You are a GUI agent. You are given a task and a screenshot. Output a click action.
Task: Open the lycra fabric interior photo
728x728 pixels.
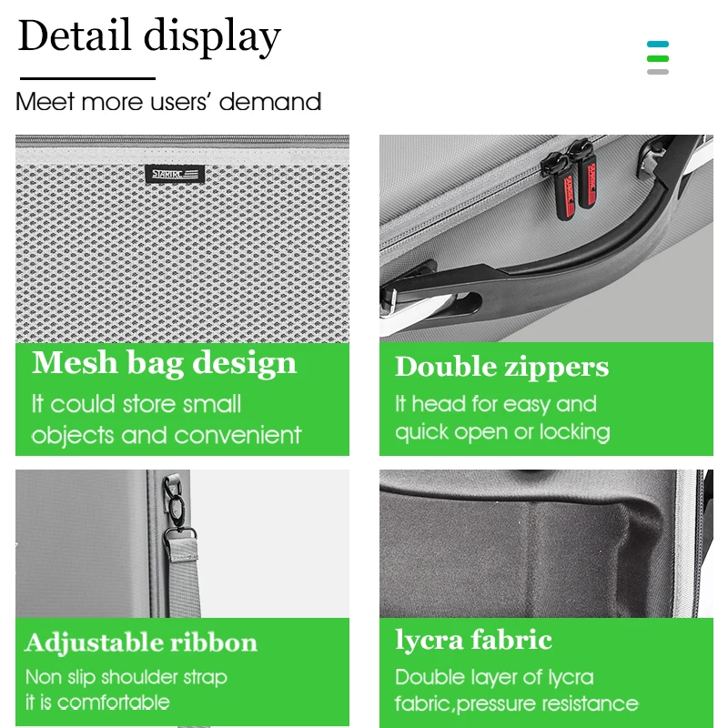click(x=546, y=543)
